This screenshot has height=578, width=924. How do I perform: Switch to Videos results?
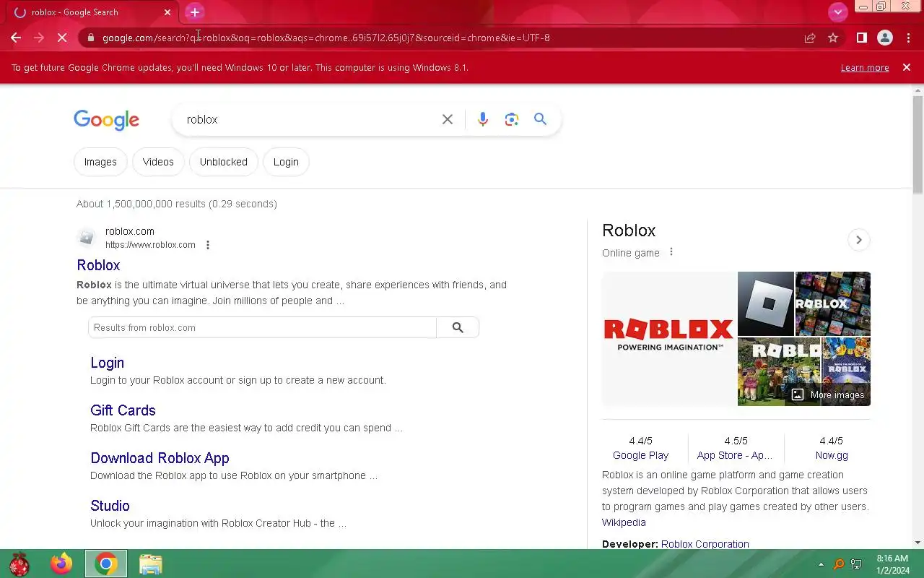tap(158, 162)
